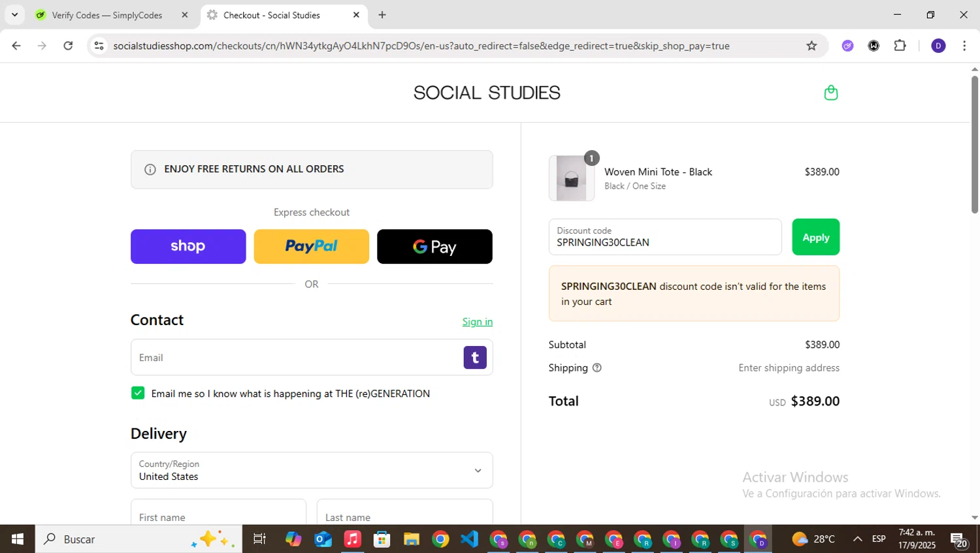Open the Windows Start menu
980x553 pixels.
18,539
